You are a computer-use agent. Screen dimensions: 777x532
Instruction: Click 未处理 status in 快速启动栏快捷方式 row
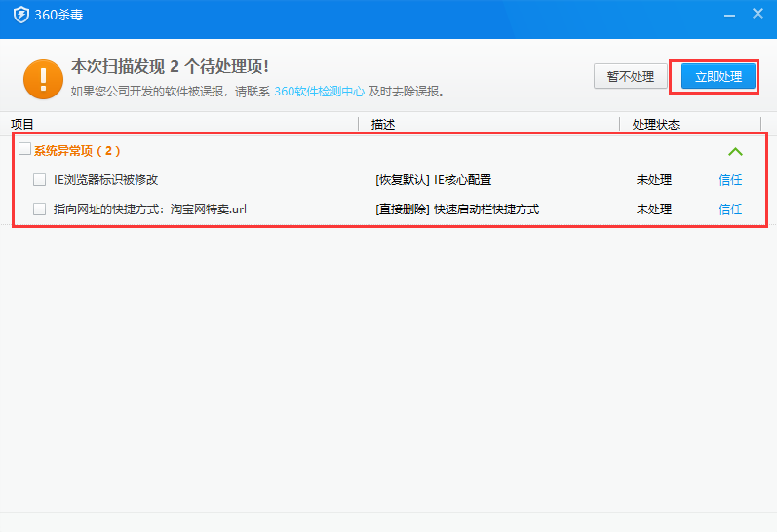pyautogui.click(x=653, y=209)
